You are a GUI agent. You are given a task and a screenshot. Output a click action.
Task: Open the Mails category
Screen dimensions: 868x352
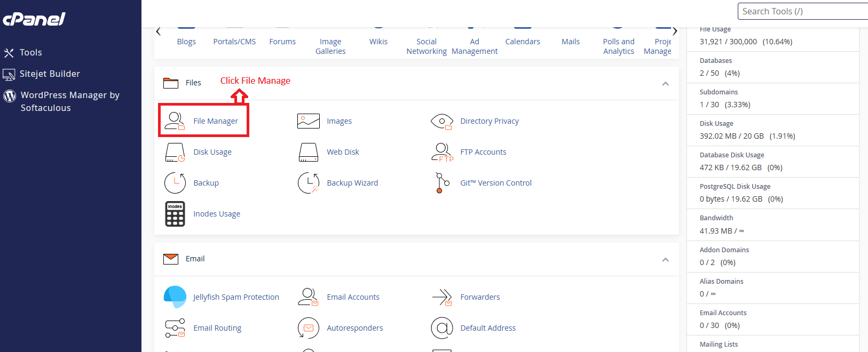[x=571, y=42]
